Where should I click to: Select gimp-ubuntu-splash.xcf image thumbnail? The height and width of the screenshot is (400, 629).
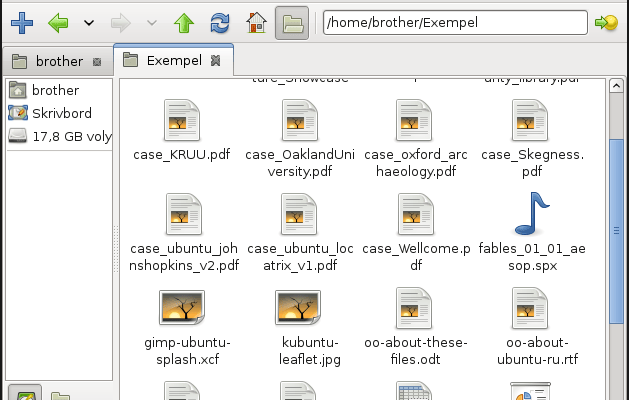pyautogui.click(x=182, y=308)
